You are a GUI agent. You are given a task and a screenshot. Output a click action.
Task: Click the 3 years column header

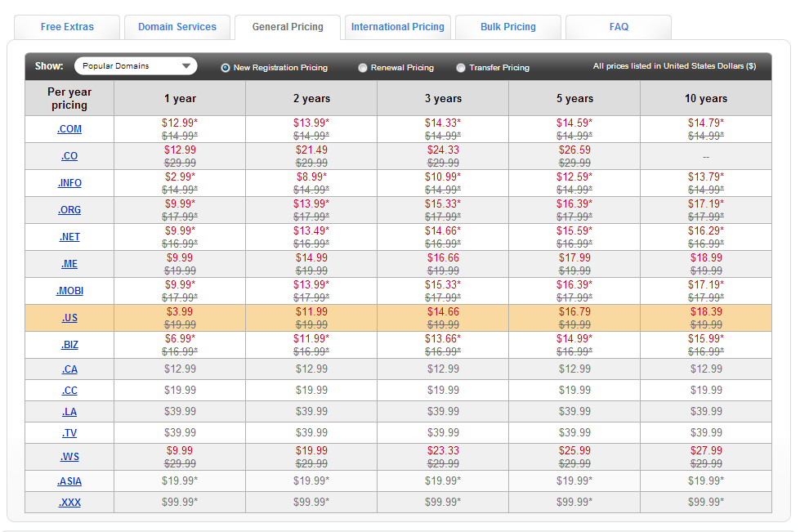(x=443, y=99)
